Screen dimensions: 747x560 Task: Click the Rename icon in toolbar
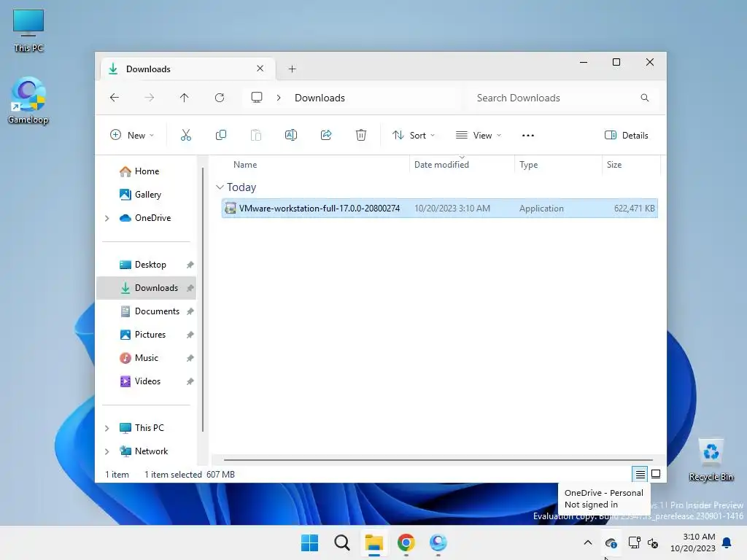pyautogui.click(x=291, y=135)
